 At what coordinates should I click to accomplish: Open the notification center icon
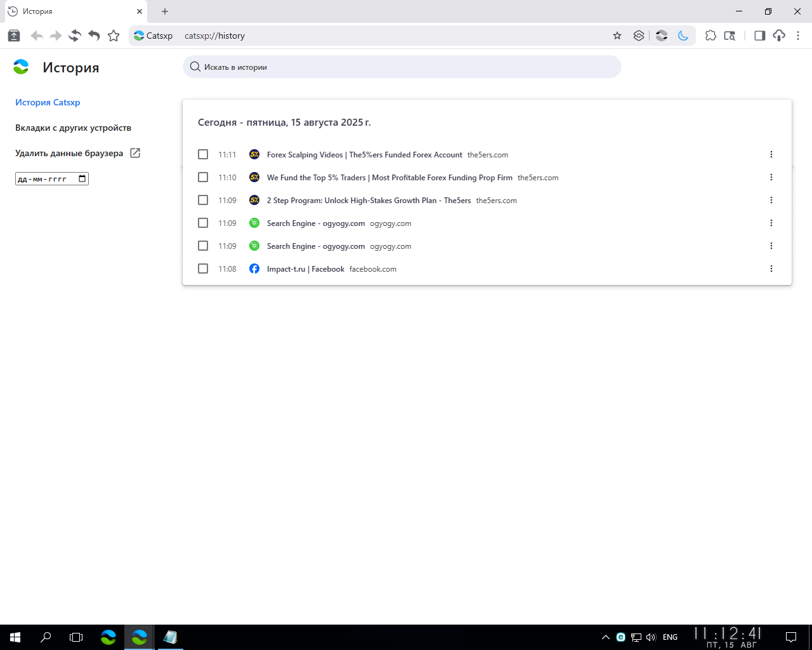(x=791, y=637)
